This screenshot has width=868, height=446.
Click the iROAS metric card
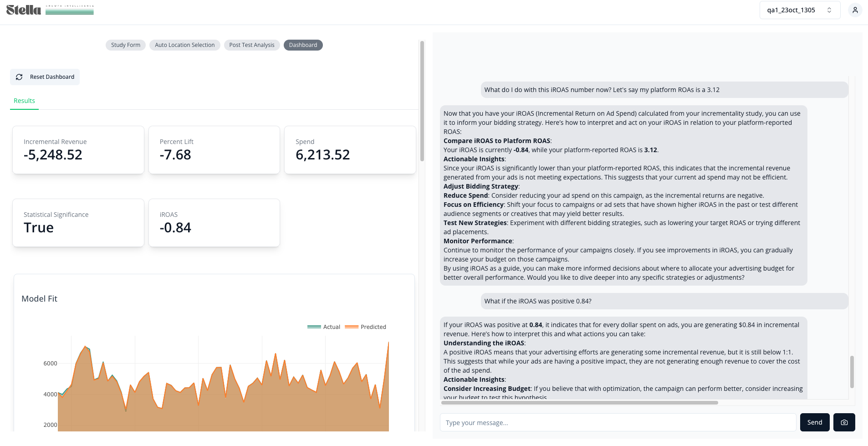click(x=214, y=223)
